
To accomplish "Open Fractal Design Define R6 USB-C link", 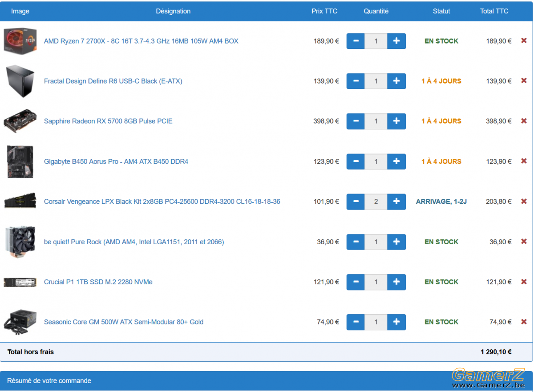I will click(x=113, y=81).
